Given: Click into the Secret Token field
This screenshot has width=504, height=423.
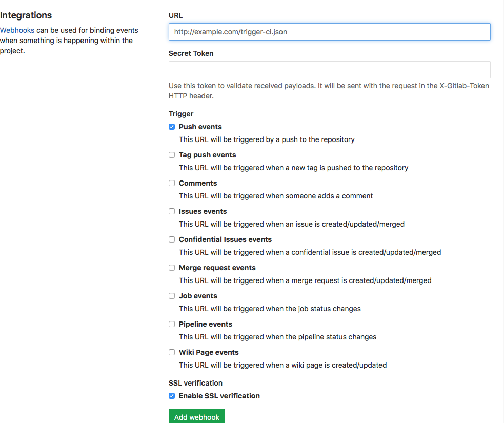Looking at the screenshot, I should 329,70.
